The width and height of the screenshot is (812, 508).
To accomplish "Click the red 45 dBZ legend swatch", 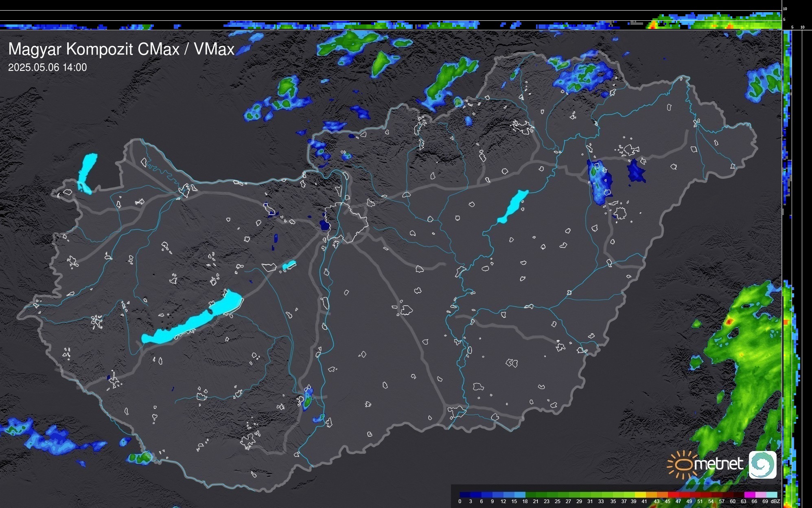I will tap(673, 495).
